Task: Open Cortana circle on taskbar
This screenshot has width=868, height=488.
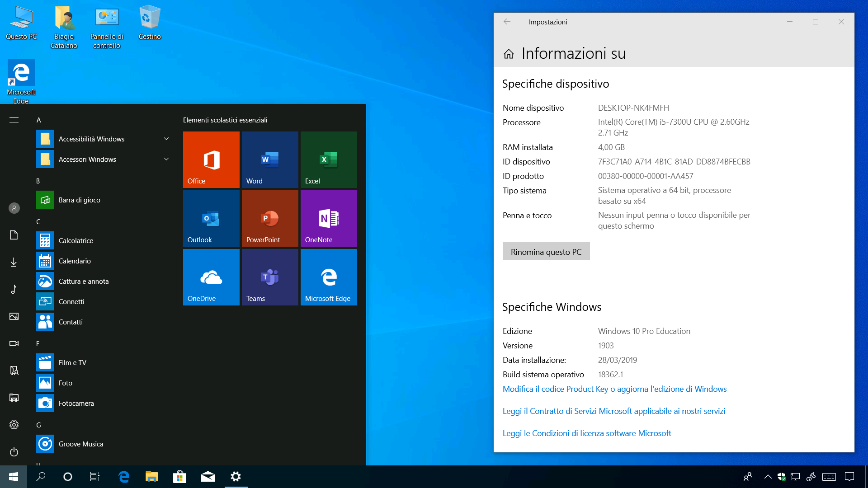Action: [x=68, y=477]
